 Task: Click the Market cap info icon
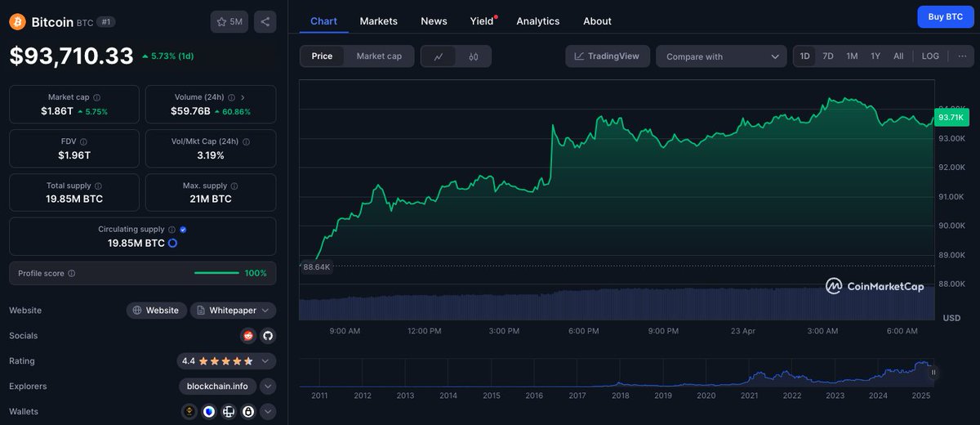[x=96, y=97]
